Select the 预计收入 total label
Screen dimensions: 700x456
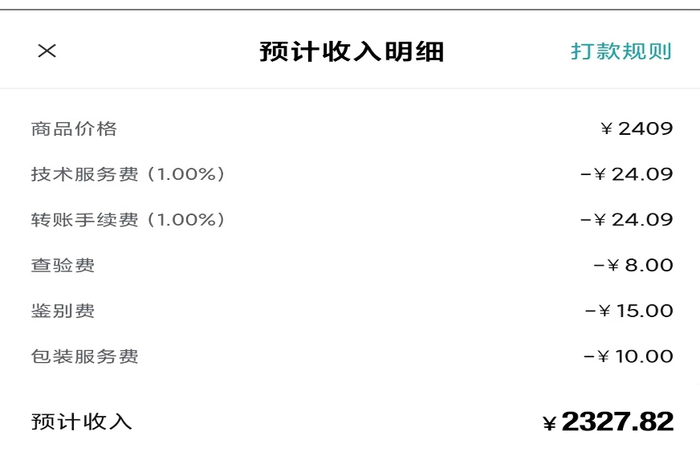click(x=81, y=422)
